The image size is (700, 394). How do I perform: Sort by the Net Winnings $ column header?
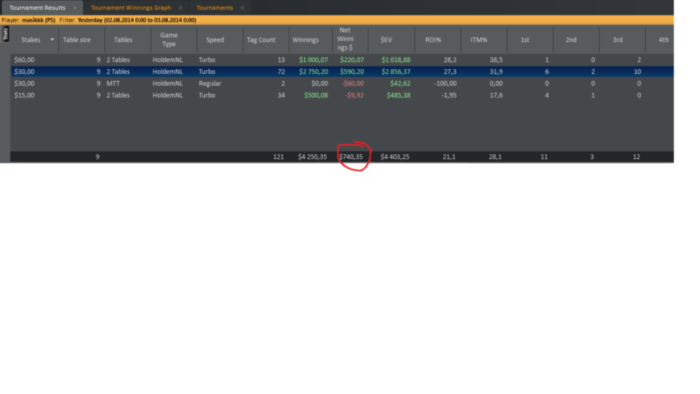point(345,39)
